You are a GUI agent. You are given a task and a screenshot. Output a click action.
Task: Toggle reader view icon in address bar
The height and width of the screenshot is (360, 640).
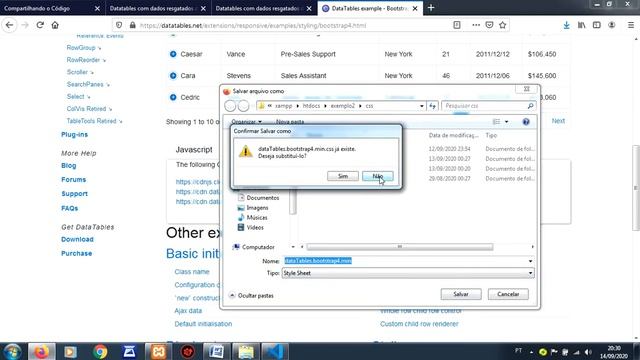click(457, 25)
